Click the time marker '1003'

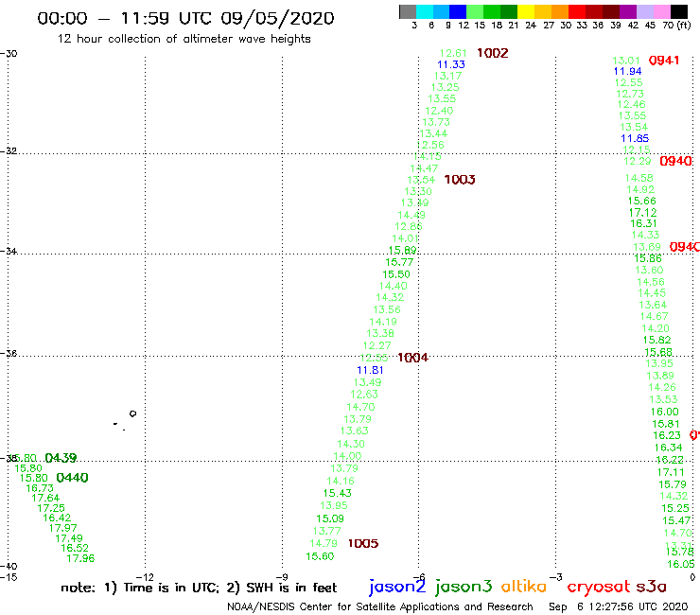460,180
